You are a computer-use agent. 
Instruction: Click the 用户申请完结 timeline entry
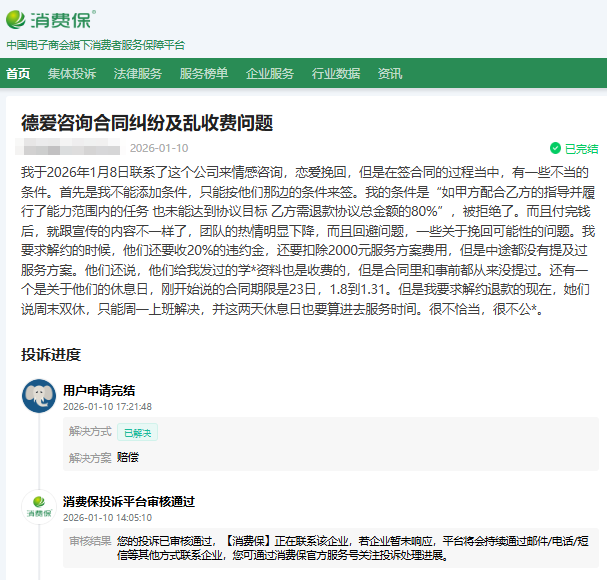tap(99, 390)
